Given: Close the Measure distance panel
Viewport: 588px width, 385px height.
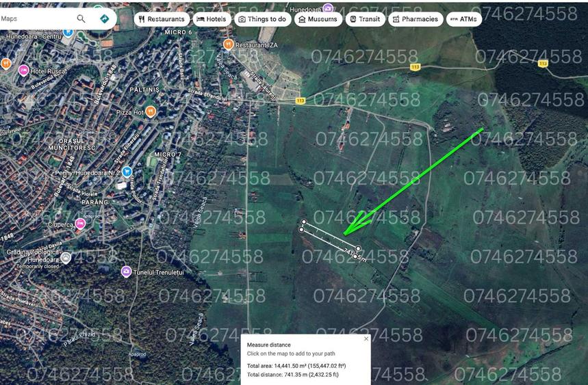Looking at the screenshot, I should (366, 338).
